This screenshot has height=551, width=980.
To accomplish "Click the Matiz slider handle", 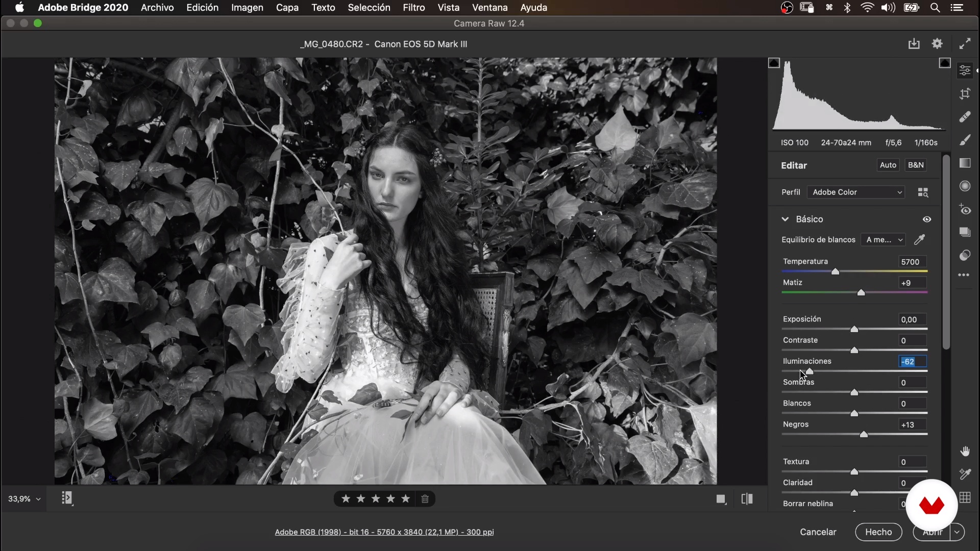I will [x=861, y=292].
